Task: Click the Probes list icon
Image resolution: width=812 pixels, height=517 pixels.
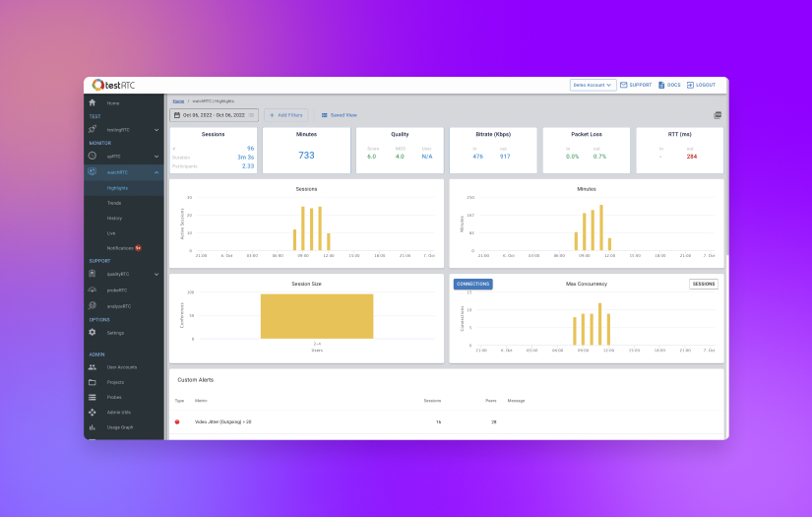Action: (x=93, y=397)
